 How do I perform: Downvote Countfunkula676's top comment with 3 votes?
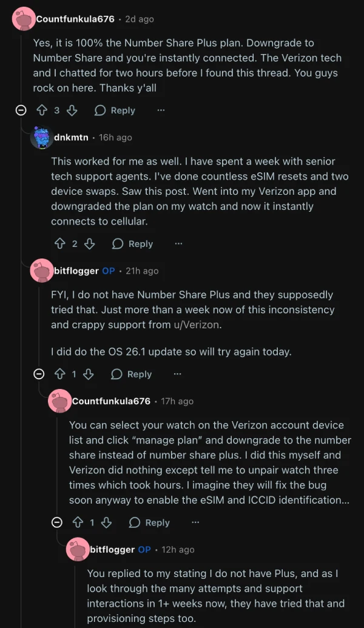pyautogui.click(x=72, y=110)
